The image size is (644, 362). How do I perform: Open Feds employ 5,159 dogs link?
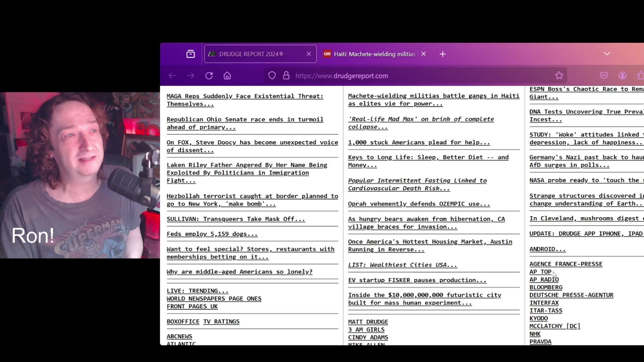pos(212,234)
